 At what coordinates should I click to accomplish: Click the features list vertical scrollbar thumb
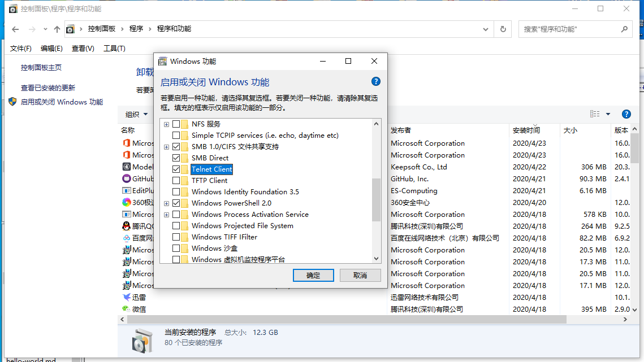376,199
